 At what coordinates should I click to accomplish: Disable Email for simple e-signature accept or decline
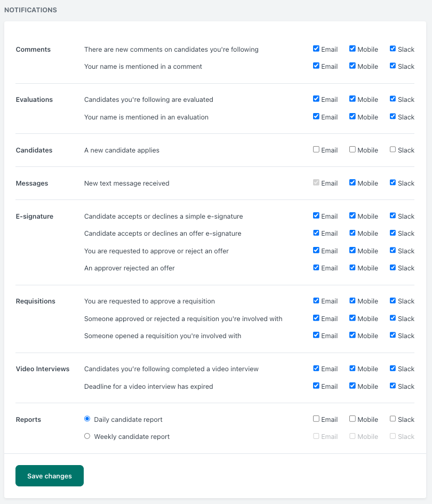pyautogui.click(x=316, y=215)
